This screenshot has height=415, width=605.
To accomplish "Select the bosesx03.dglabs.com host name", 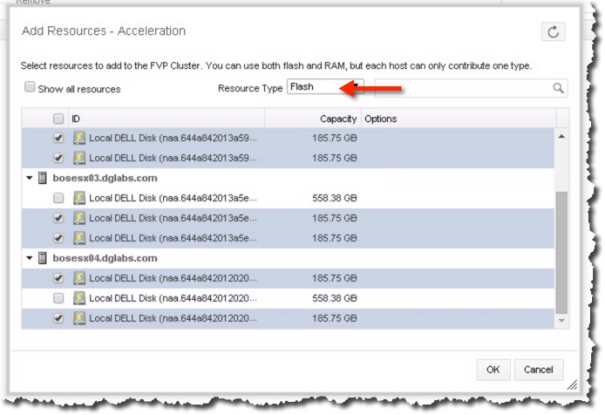I will 105,178.
